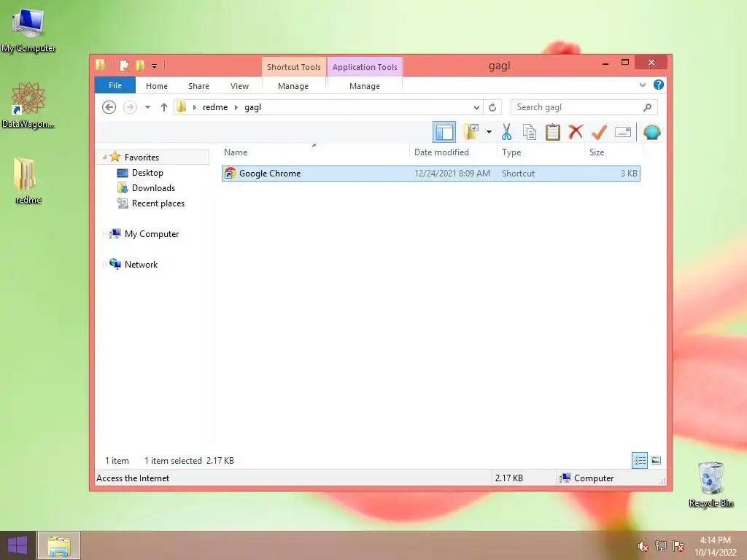Click the Classic Shell settings shell icon

click(651, 132)
